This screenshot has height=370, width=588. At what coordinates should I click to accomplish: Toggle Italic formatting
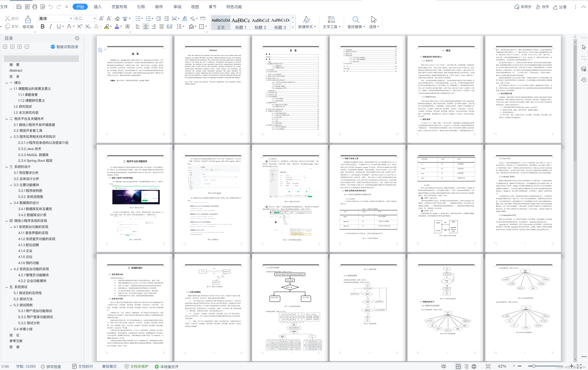(51, 26)
